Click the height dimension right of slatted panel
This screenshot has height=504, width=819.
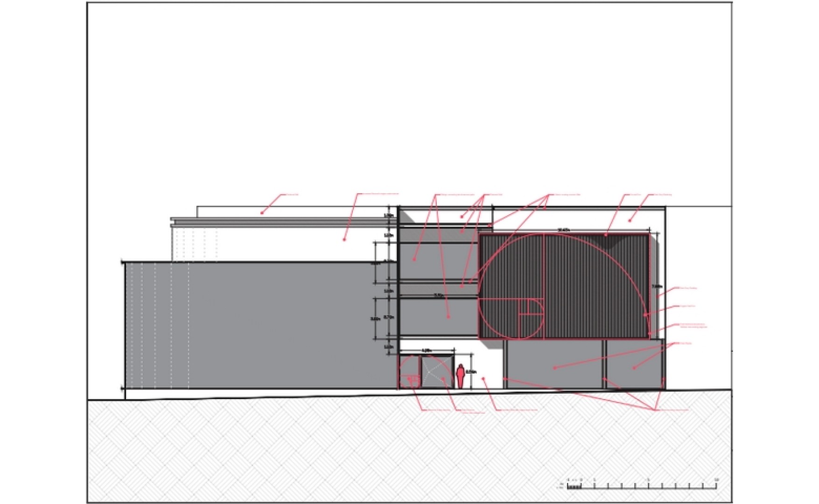(x=656, y=286)
